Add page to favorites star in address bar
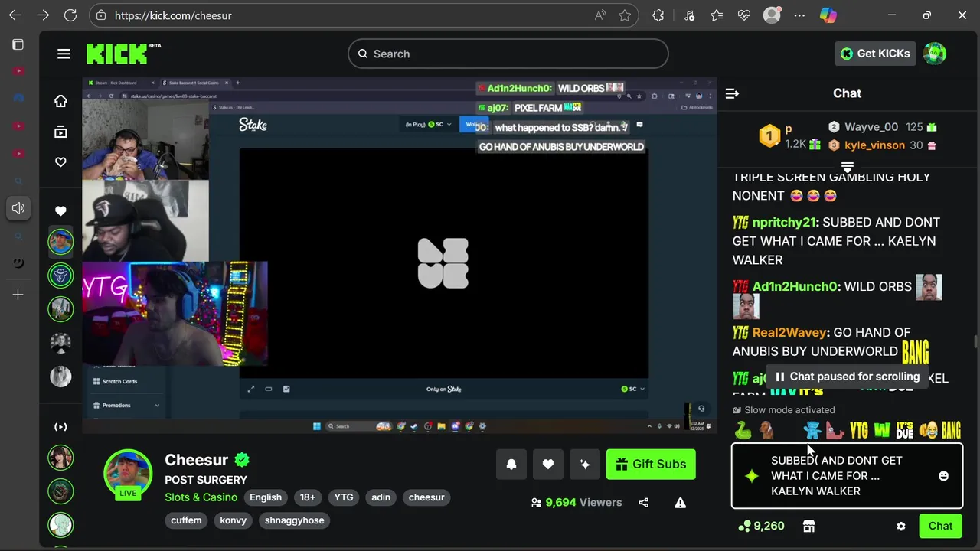The height and width of the screenshot is (551, 980). [x=625, y=15]
